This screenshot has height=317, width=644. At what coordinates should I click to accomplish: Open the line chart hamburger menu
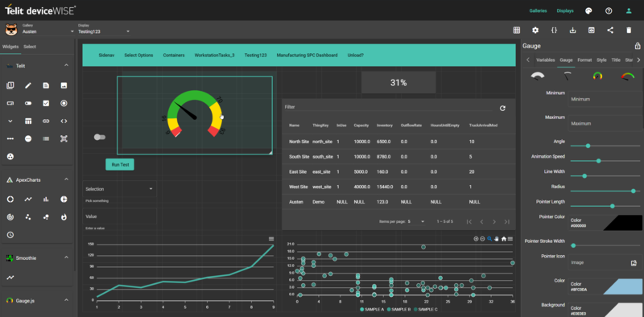pos(271,239)
